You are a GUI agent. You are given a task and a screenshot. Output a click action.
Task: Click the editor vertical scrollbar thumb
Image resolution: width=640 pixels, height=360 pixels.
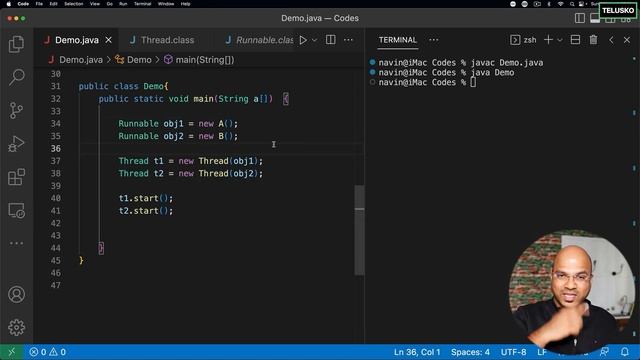click(x=359, y=230)
